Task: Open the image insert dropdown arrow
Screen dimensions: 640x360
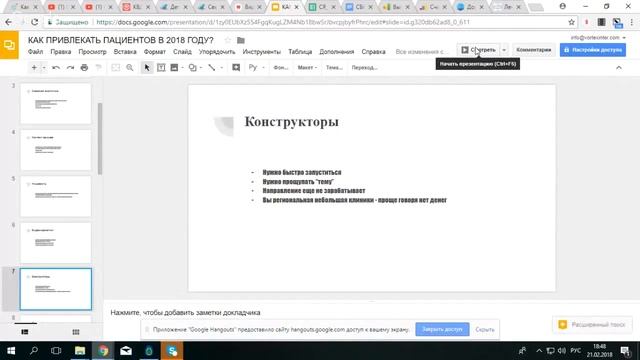Action: (x=182, y=68)
